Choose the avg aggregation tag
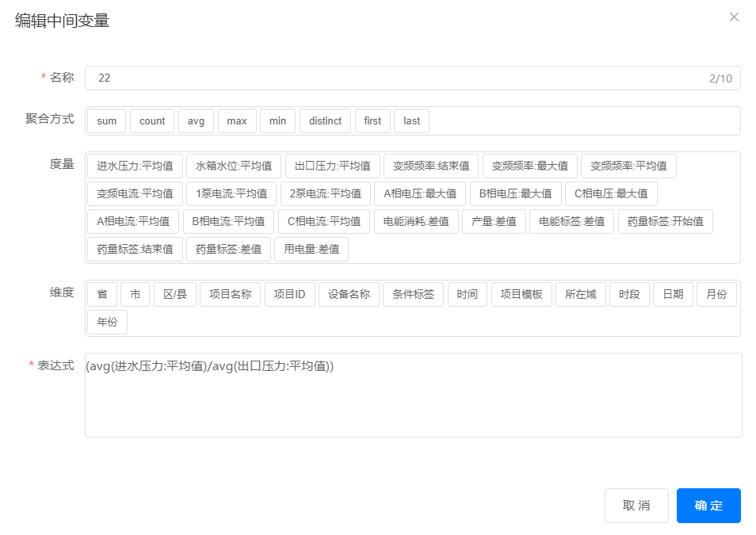 click(197, 120)
